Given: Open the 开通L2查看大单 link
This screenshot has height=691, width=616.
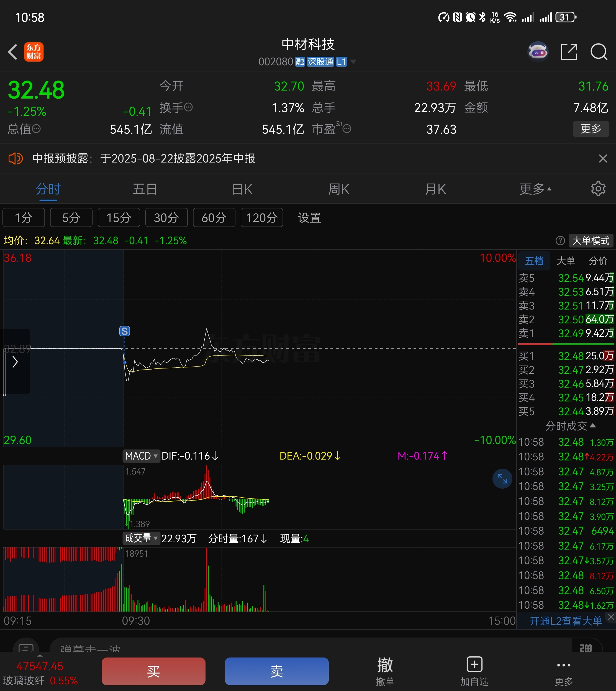Looking at the screenshot, I should point(566,621).
